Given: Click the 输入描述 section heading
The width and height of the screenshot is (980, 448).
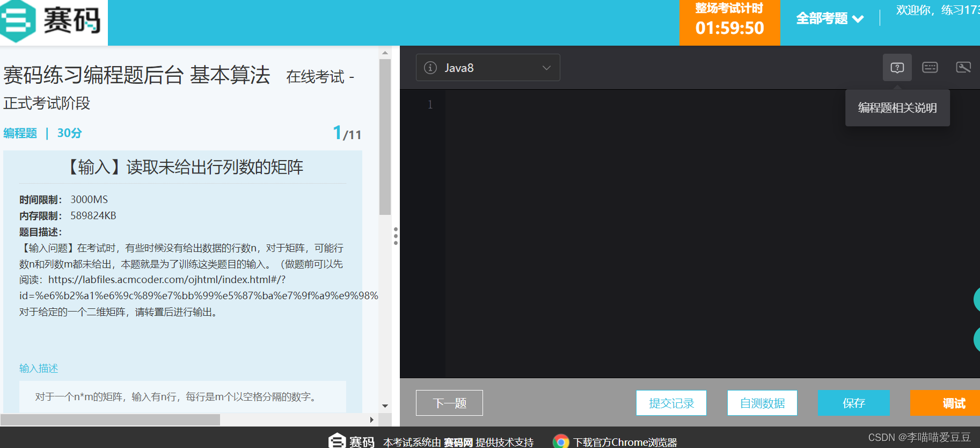Looking at the screenshot, I should (x=39, y=368).
